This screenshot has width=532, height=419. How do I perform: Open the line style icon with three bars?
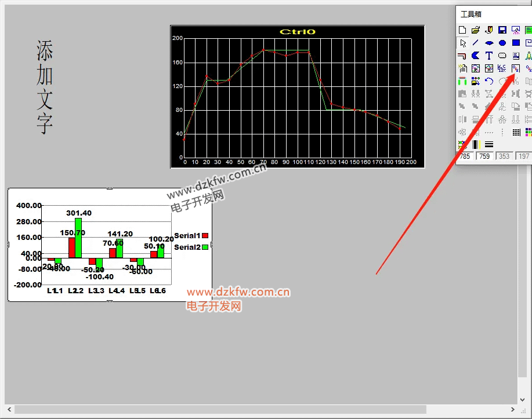489,144
